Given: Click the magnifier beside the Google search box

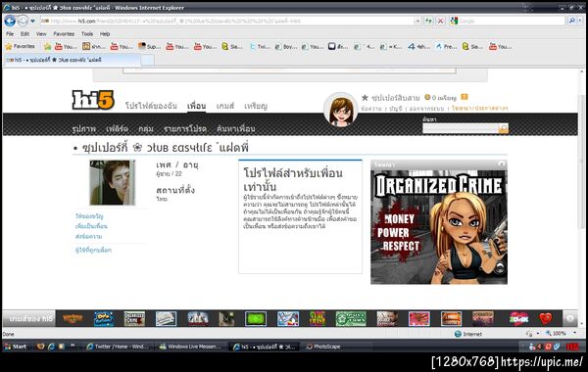Looking at the screenshot, I should (571, 21).
